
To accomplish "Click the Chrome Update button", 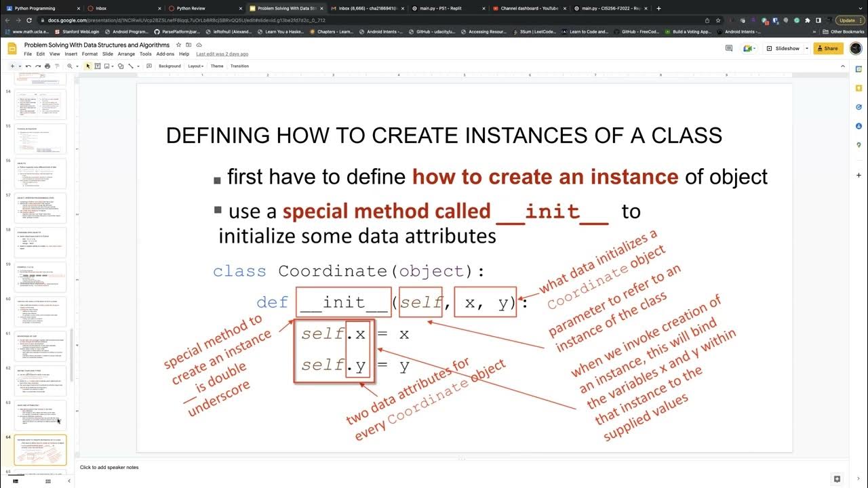I will pos(850,20).
